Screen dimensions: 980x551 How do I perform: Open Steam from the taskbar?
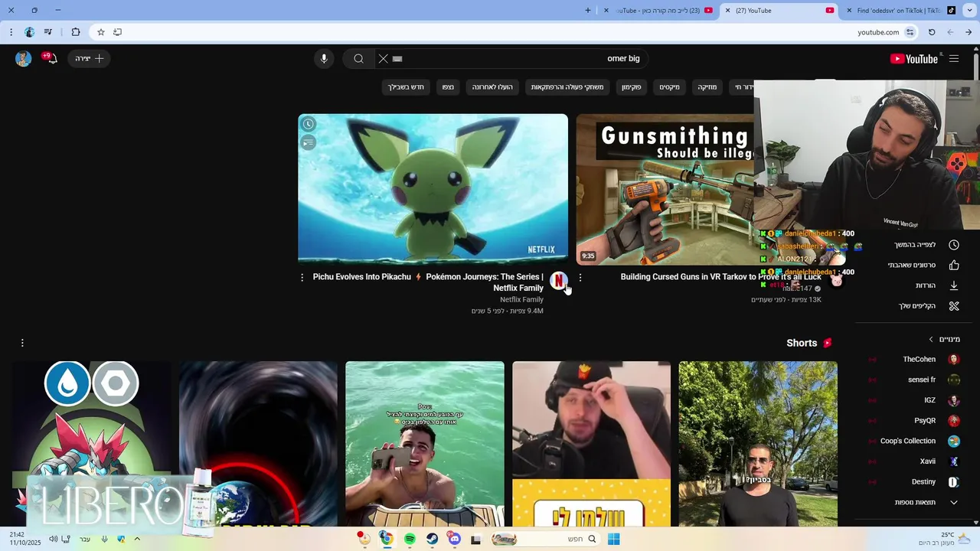click(x=432, y=540)
